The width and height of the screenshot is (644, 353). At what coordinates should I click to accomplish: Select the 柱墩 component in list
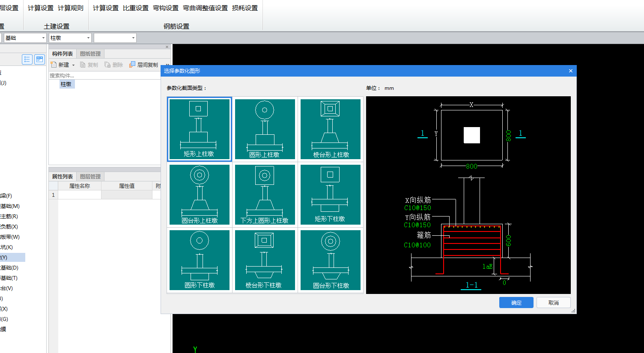tap(66, 84)
